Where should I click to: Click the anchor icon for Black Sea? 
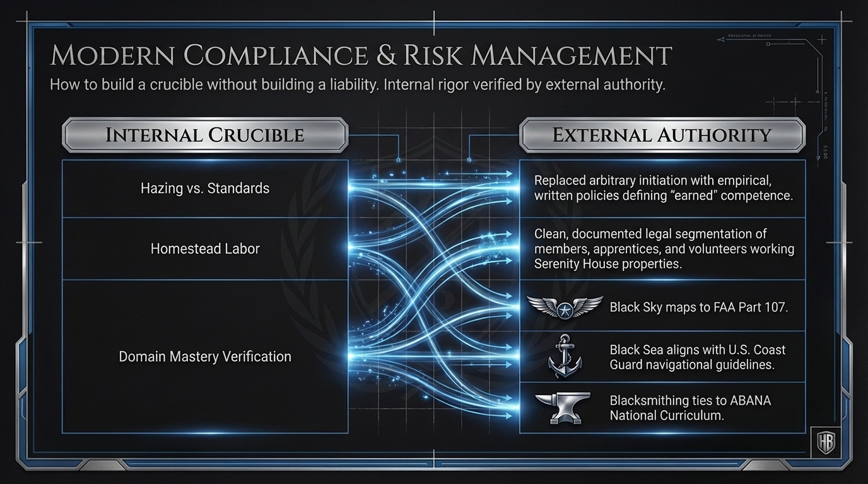tap(566, 355)
